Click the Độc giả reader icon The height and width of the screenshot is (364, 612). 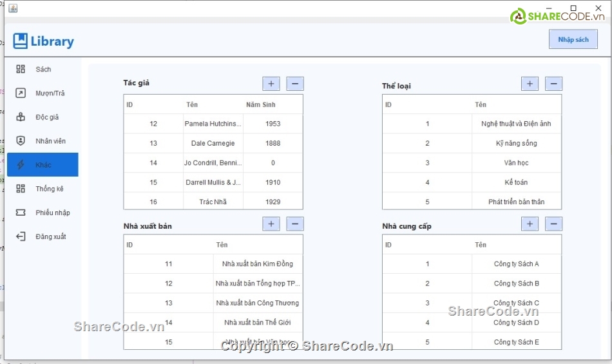(21, 117)
